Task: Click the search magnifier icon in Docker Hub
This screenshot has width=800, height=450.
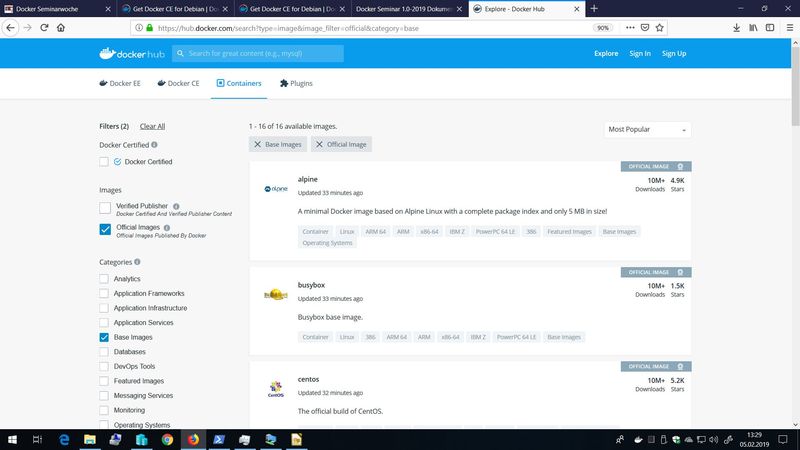Action: pos(180,53)
